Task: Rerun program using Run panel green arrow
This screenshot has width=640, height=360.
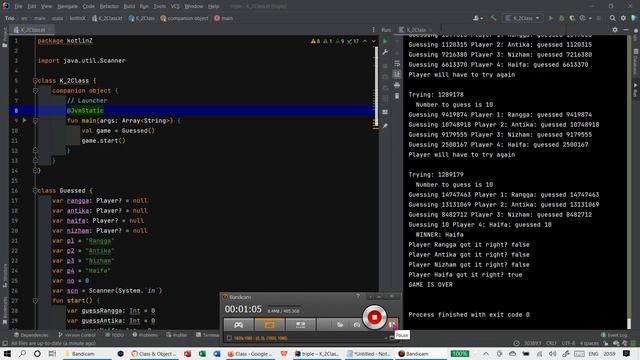Action: (385, 41)
